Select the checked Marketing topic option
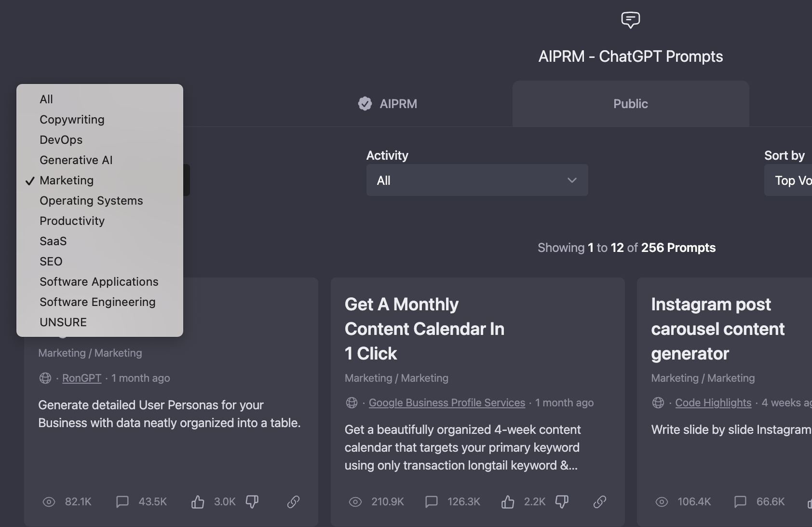The image size is (812, 527). [100, 180]
